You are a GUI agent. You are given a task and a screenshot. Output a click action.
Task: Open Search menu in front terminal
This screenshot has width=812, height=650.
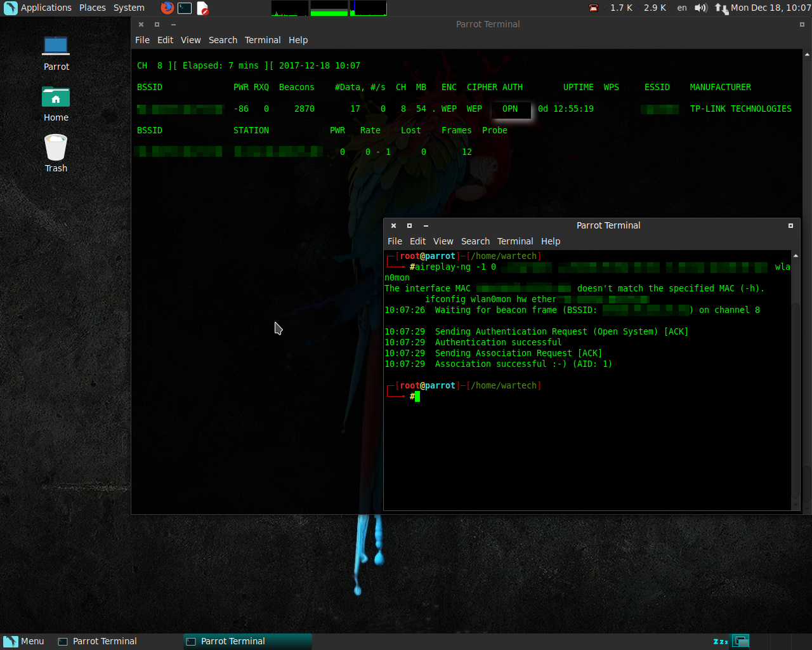point(475,241)
